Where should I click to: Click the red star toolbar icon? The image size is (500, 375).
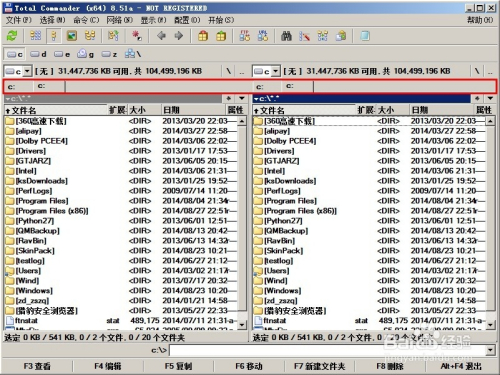point(137,36)
